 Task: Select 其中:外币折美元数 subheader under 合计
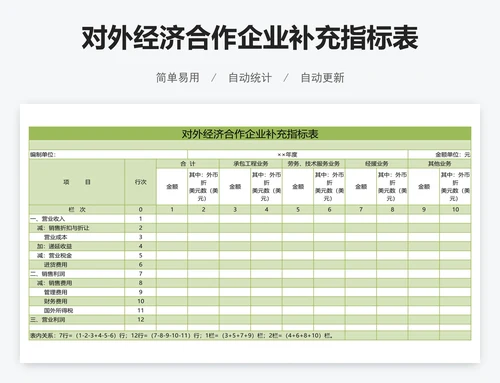tap(203, 187)
